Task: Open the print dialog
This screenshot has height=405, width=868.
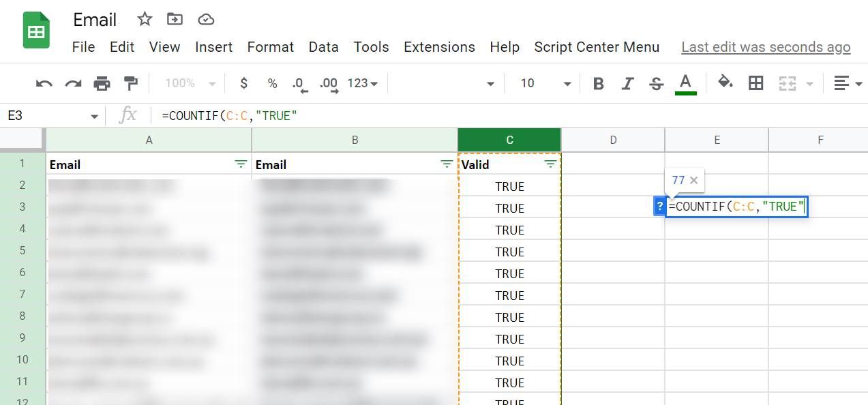Action: click(x=101, y=82)
